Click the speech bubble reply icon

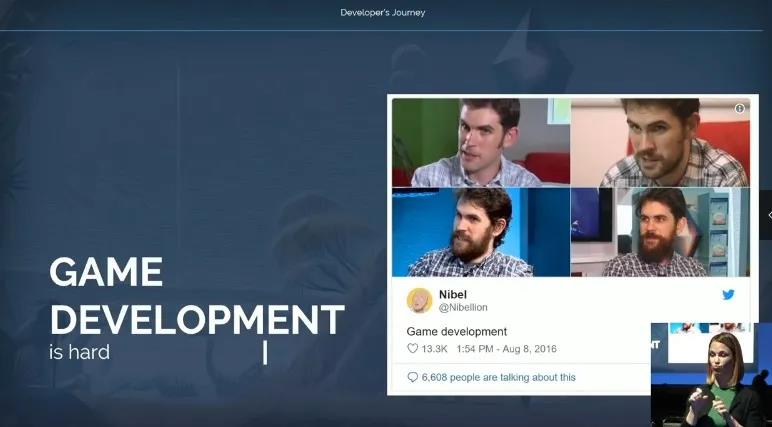point(413,377)
